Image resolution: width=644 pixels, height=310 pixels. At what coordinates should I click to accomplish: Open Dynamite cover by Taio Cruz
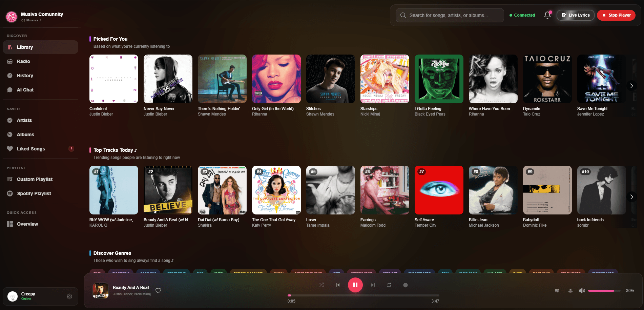[547, 79]
